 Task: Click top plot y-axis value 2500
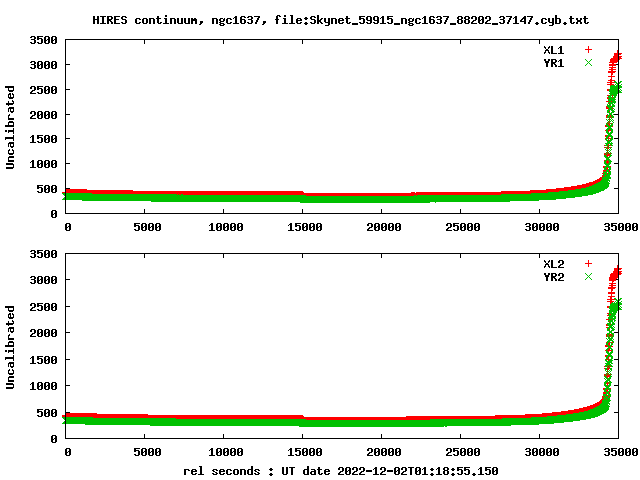[43, 90]
